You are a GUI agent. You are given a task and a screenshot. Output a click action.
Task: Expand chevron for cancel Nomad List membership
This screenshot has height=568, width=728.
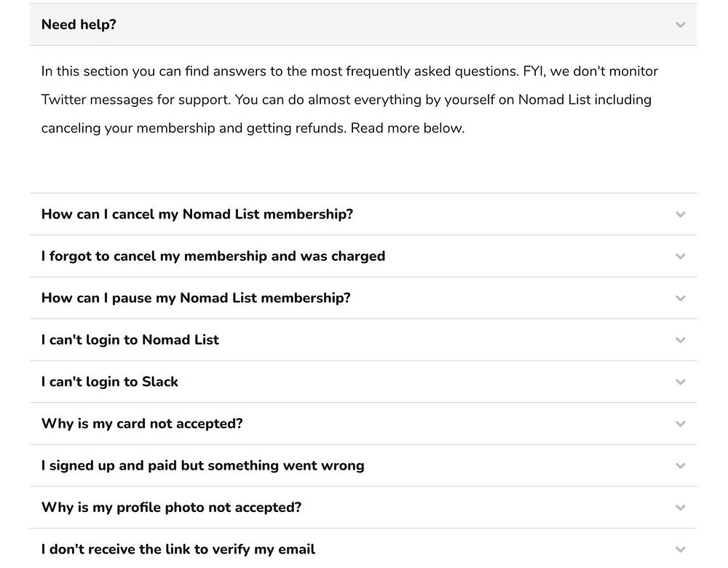(x=680, y=215)
